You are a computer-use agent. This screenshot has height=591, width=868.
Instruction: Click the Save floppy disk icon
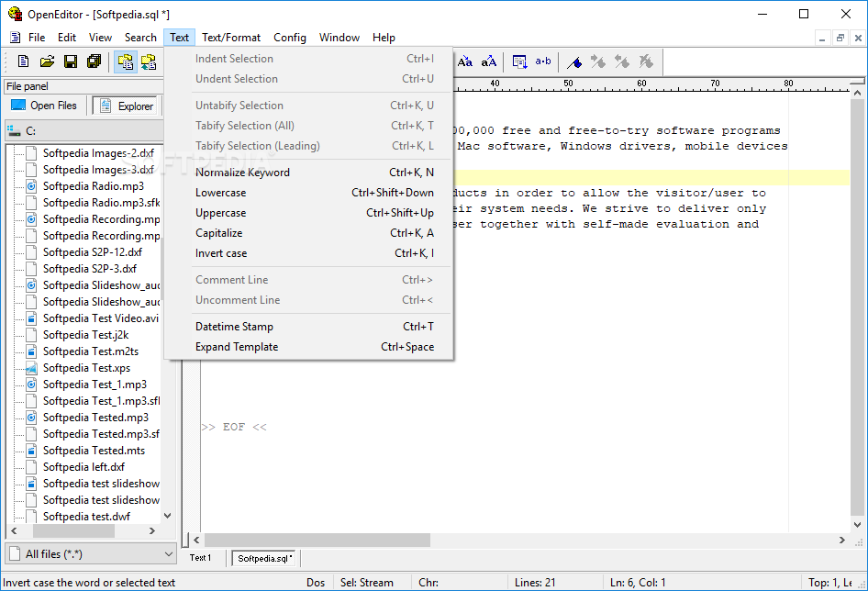click(x=71, y=61)
